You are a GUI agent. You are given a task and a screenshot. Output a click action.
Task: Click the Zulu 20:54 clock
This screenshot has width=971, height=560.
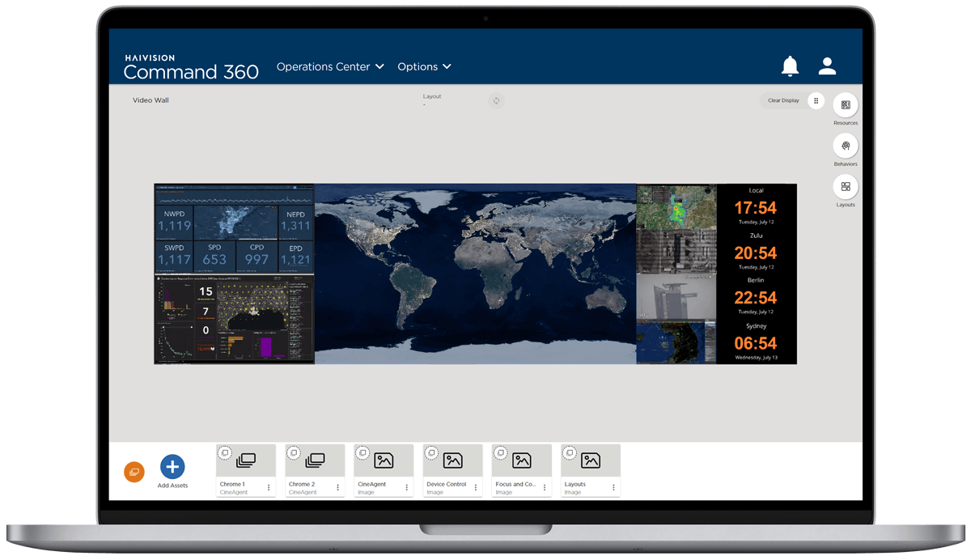[x=756, y=252]
